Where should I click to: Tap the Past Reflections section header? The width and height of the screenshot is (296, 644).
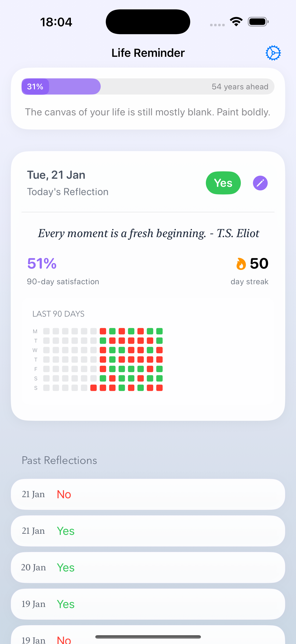coord(59,460)
